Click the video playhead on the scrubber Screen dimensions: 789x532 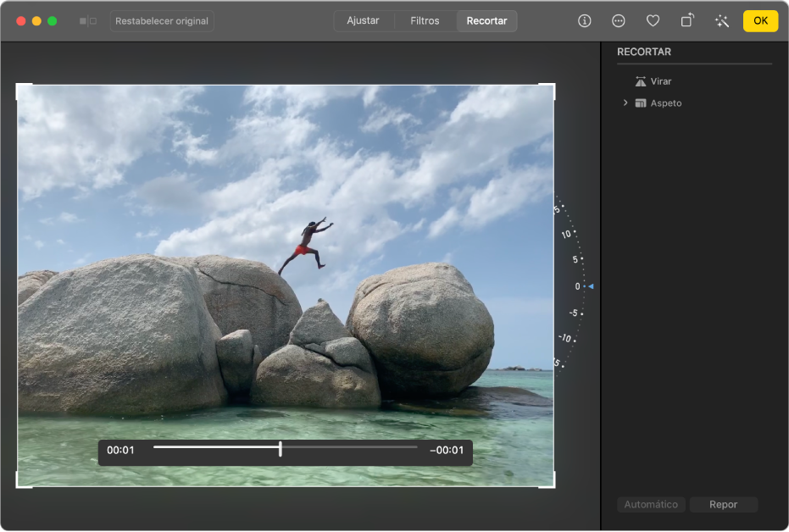tap(281, 449)
